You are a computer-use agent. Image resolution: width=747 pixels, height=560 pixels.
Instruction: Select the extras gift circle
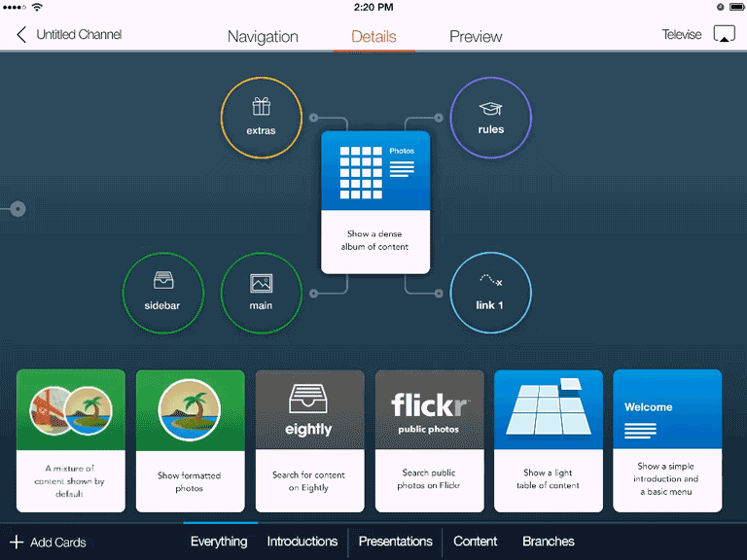point(262,118)
